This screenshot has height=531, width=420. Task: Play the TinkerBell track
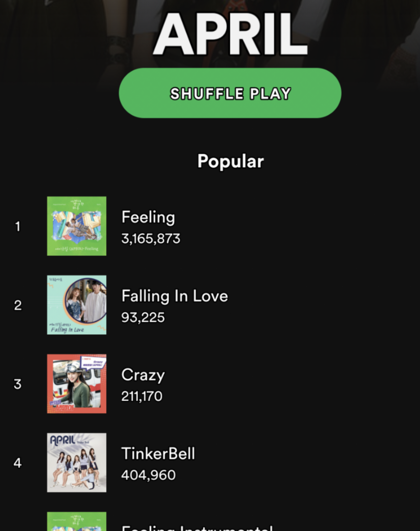click(x=158, y=454)
